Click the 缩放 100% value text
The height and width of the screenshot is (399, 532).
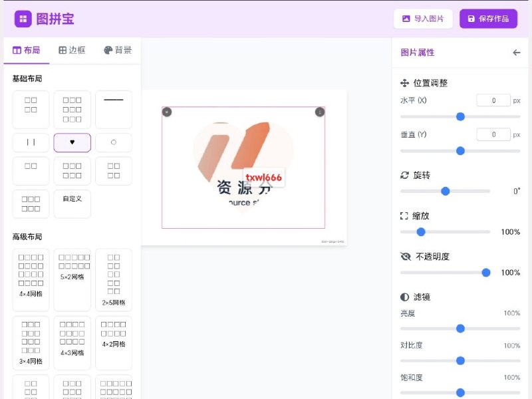[x=511, y=232]
